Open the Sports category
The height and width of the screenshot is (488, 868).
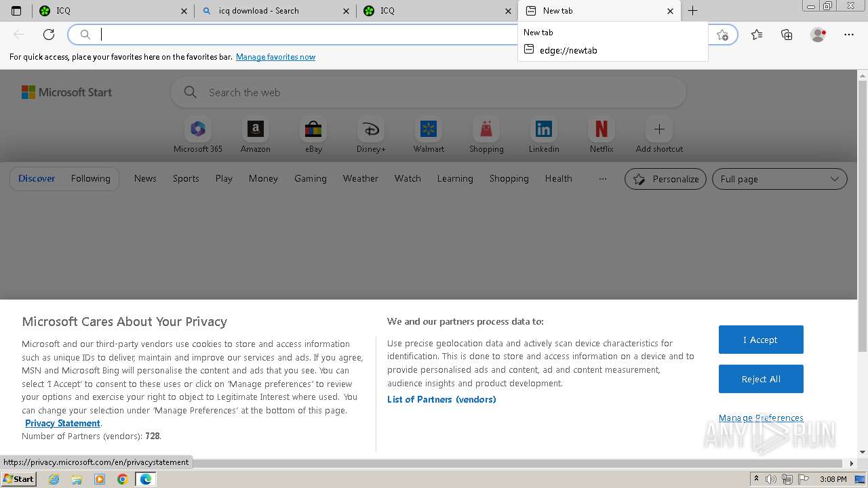[x=186, y=178]
